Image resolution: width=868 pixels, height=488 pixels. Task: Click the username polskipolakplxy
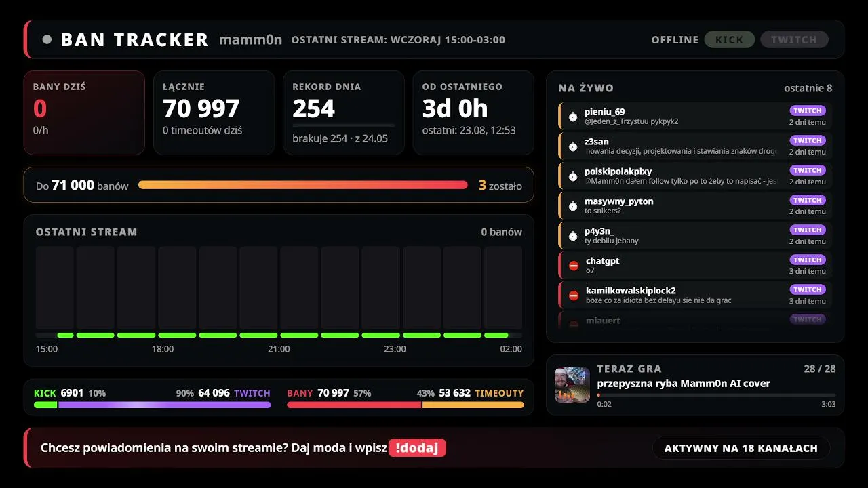[x=618, y=171]
